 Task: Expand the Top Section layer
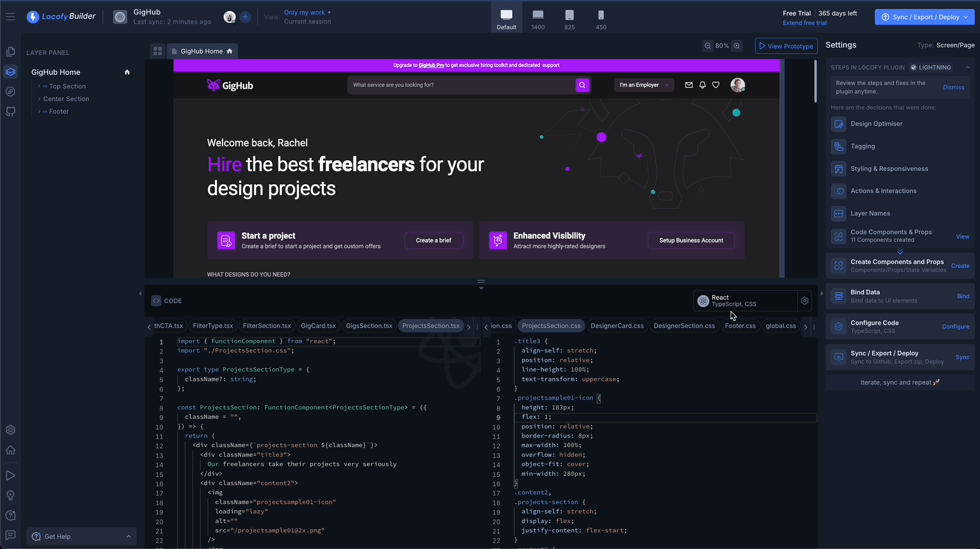[x=39, y=86]
